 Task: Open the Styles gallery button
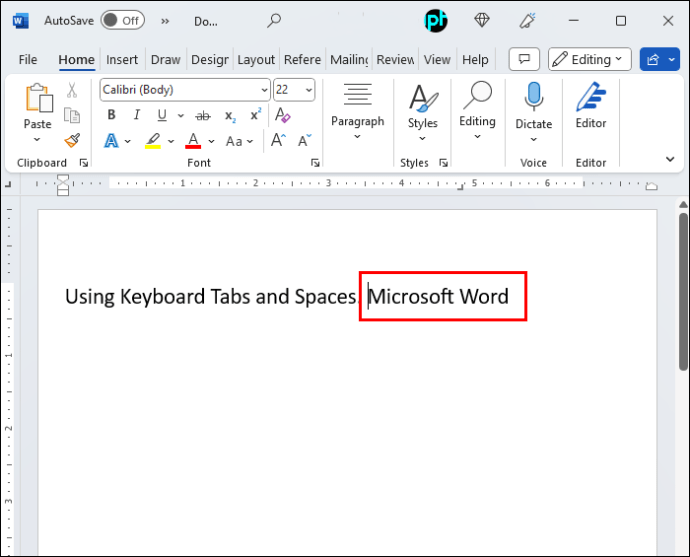pyautogui.click(x=422, y=112)
